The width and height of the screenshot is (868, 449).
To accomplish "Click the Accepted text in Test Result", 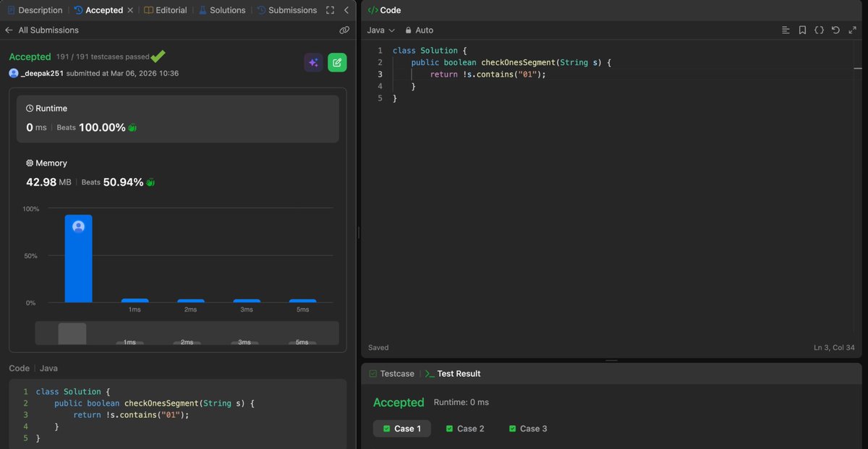I will (x=399, y=403).
